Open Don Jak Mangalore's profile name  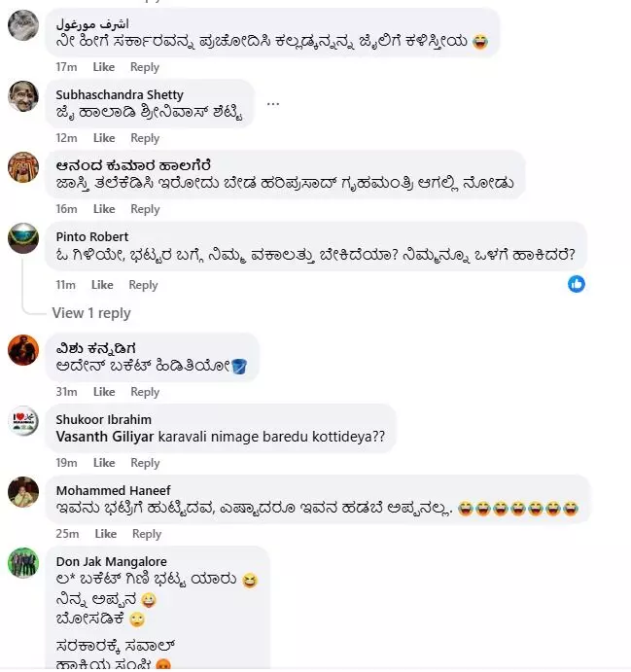(112, 561)
